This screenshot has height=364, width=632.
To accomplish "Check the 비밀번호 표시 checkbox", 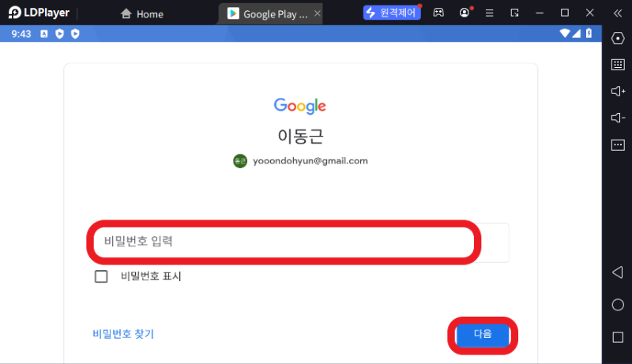I will 101,276.
